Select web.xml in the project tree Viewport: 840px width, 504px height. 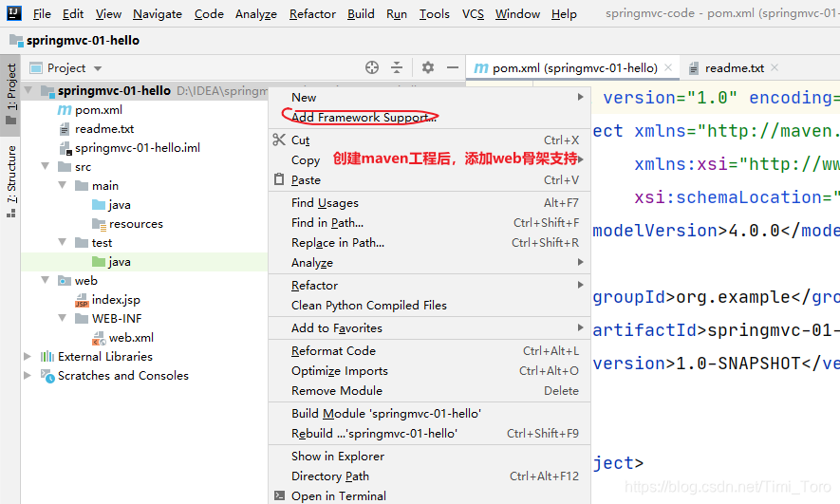point(131,338)
